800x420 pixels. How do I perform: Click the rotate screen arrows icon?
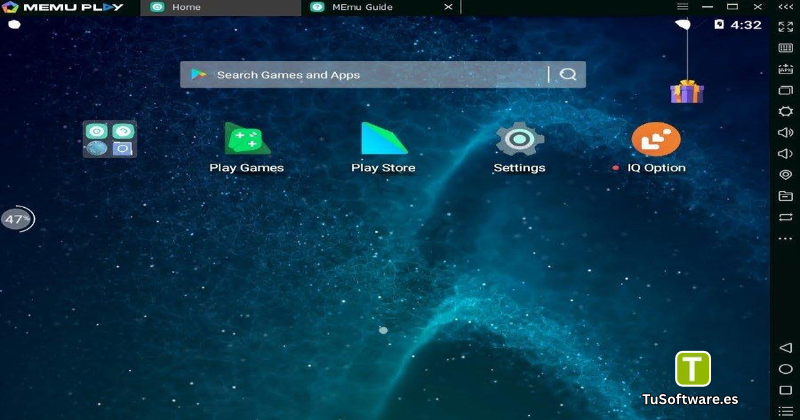pyautogui.click(x=786, y=217)
